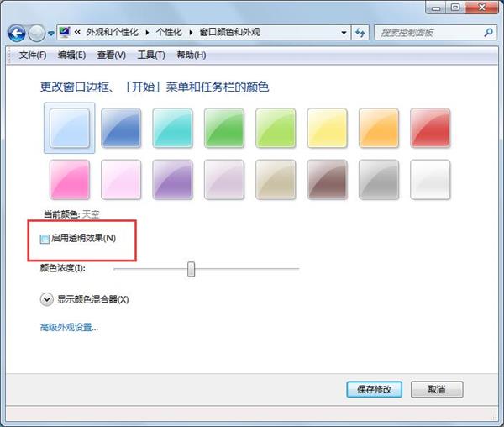The height and width of the screenshot is (427, 504).
Task: Navigate to 外观和个性化 breadcrumb
Action: [x=113, y=32]
